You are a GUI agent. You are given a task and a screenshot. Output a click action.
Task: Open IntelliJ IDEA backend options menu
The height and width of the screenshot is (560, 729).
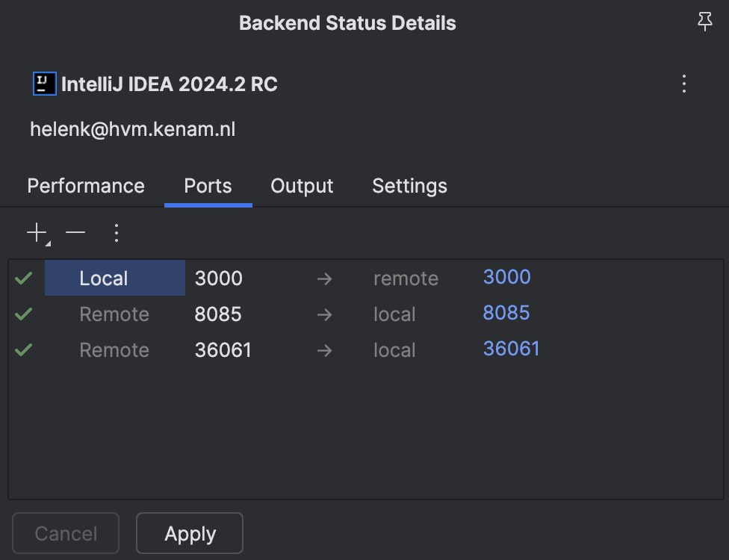(x=684, y=84)
